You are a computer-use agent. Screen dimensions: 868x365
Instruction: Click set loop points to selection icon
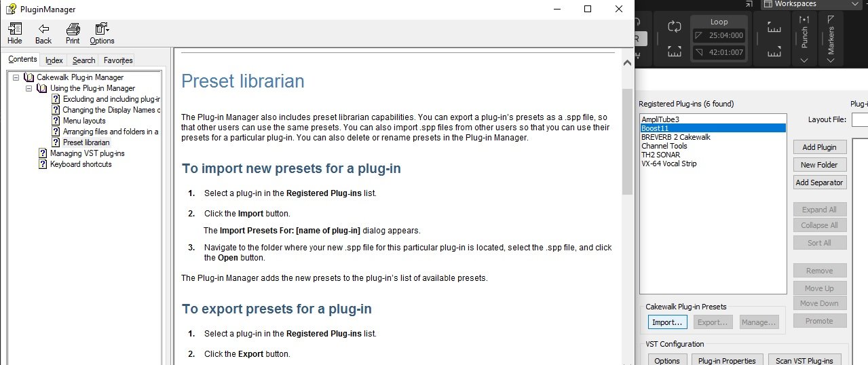[x=674, y=51]
